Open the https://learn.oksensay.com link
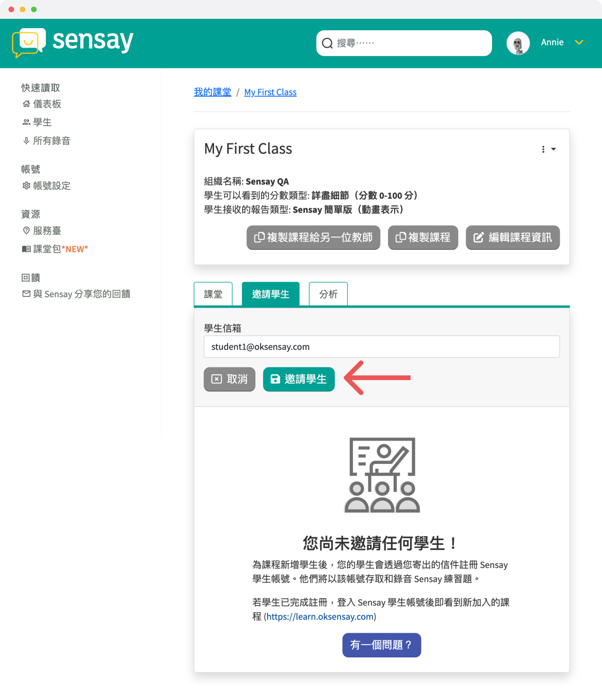 320,617
